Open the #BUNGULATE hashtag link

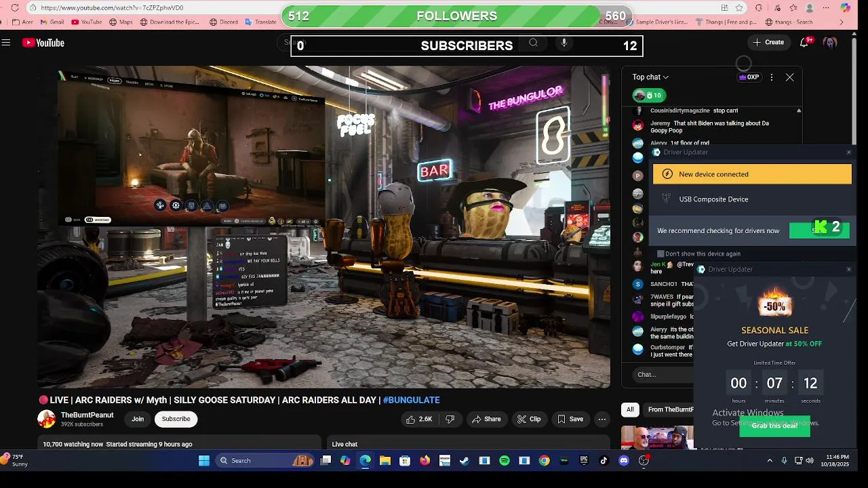pyautogui.click(x=411, y=400)
